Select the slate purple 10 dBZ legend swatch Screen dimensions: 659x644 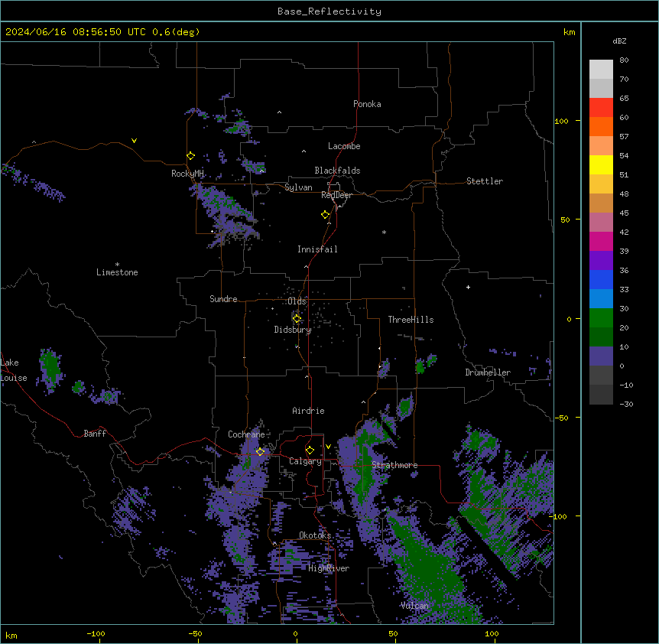point(601,356)
